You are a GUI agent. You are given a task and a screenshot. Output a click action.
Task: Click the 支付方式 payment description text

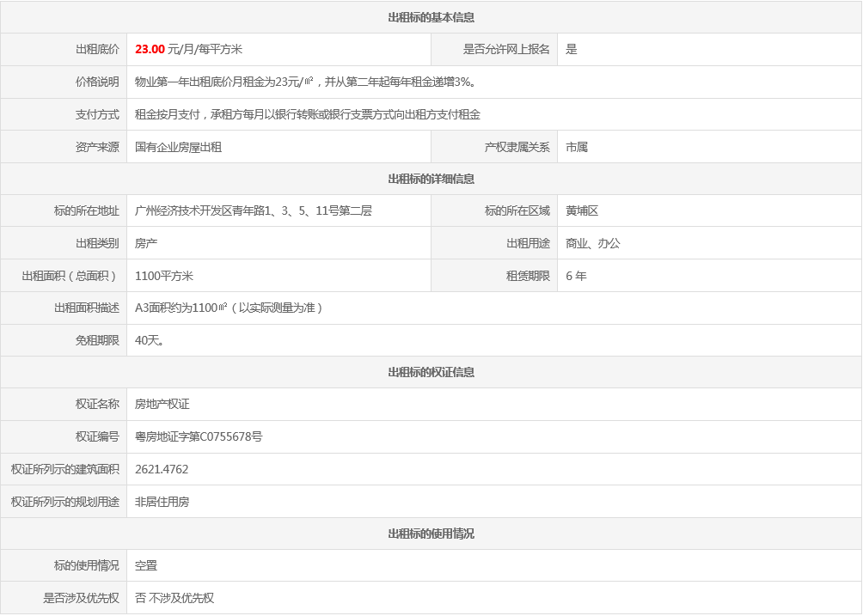click(308, 114)
